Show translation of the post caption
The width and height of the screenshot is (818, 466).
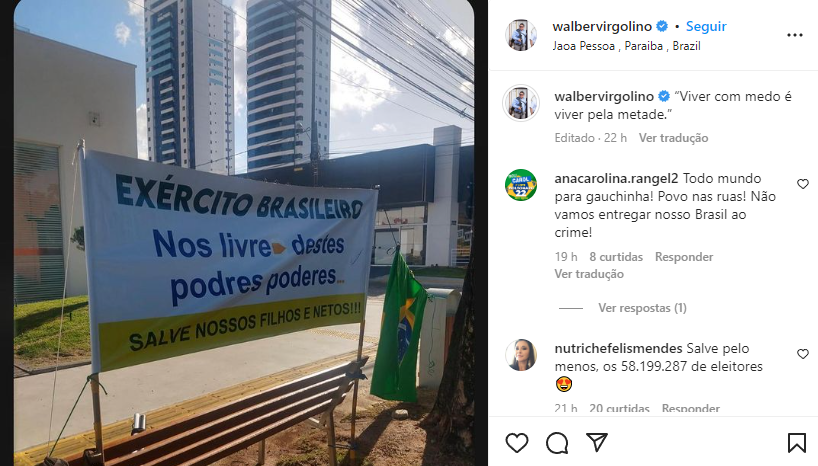click(x=673, y=138)
